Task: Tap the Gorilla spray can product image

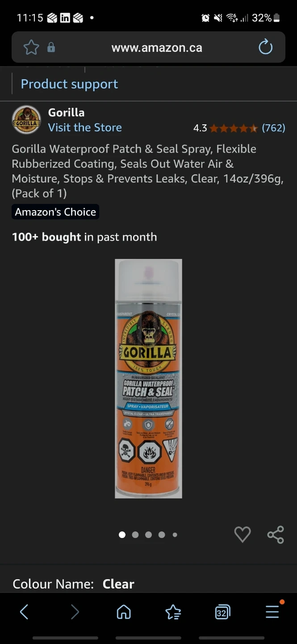Action: point(148,379)
